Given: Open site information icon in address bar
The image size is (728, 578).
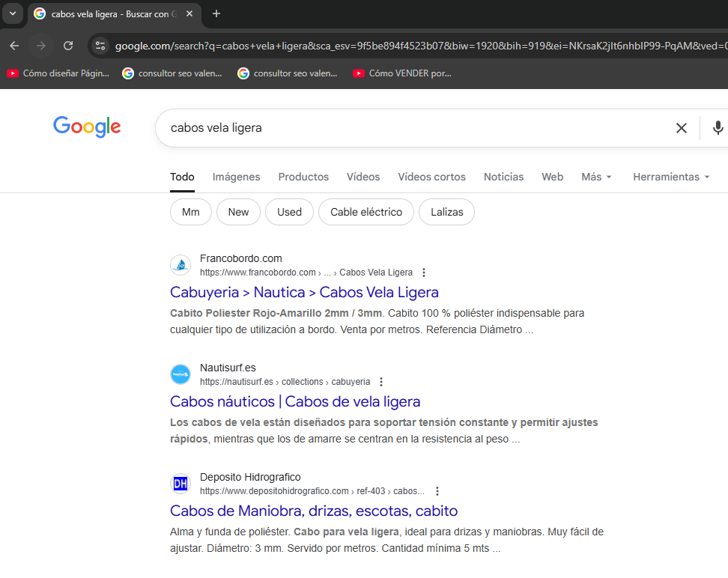Looking at the screenshot, I should pyautogui.click(x=100, y=46).
